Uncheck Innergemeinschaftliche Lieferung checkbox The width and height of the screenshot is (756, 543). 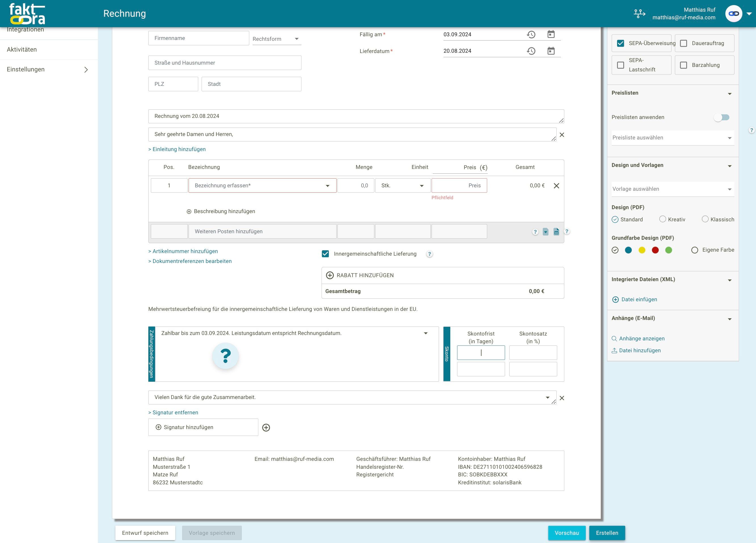click(325, 254)
